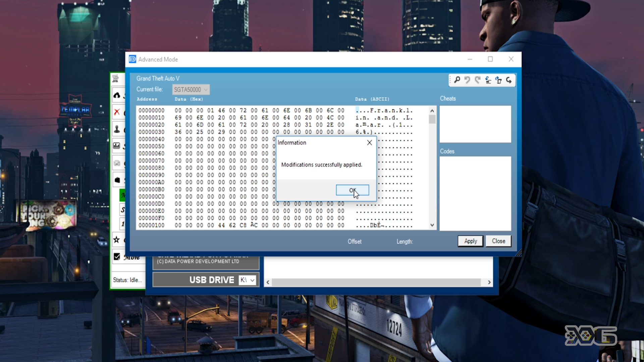Toggle the checkbox item at bottom sidebar
Screen dimensions: 644x362
[x=116, y=256]
